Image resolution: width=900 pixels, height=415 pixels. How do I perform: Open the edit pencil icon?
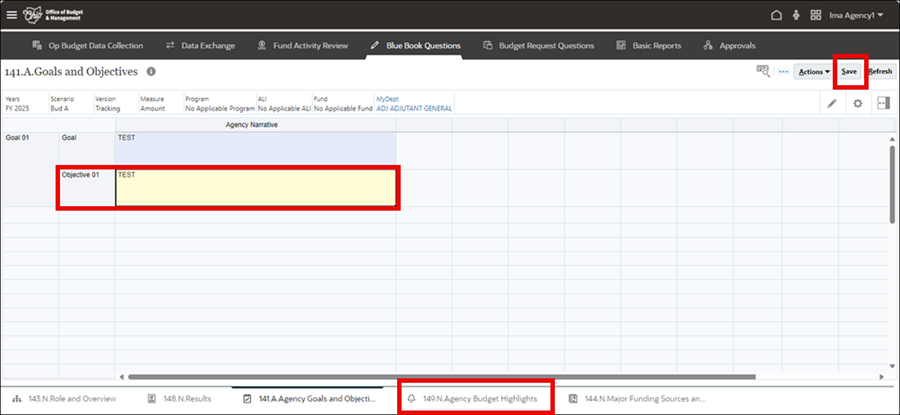(832, 103)
